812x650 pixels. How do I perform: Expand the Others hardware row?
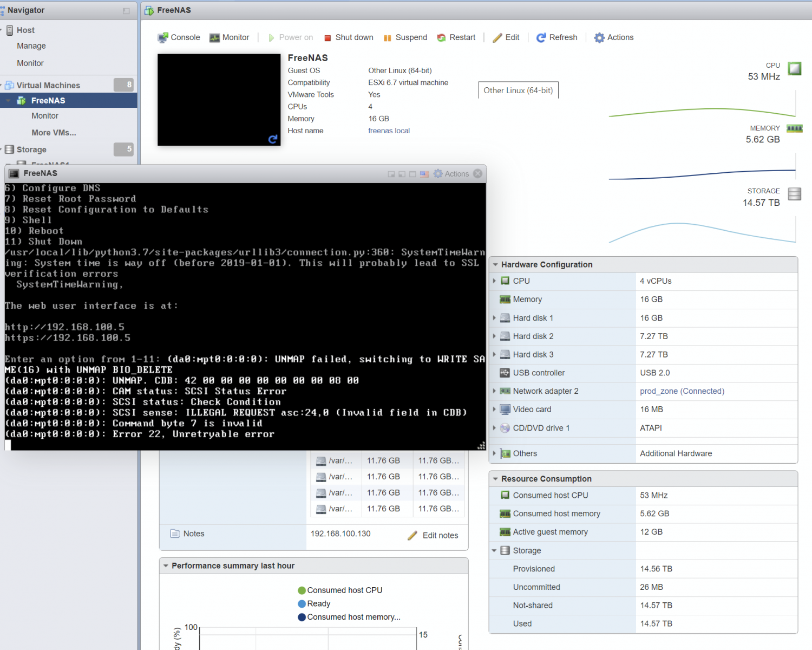click(x=494, y=453)
